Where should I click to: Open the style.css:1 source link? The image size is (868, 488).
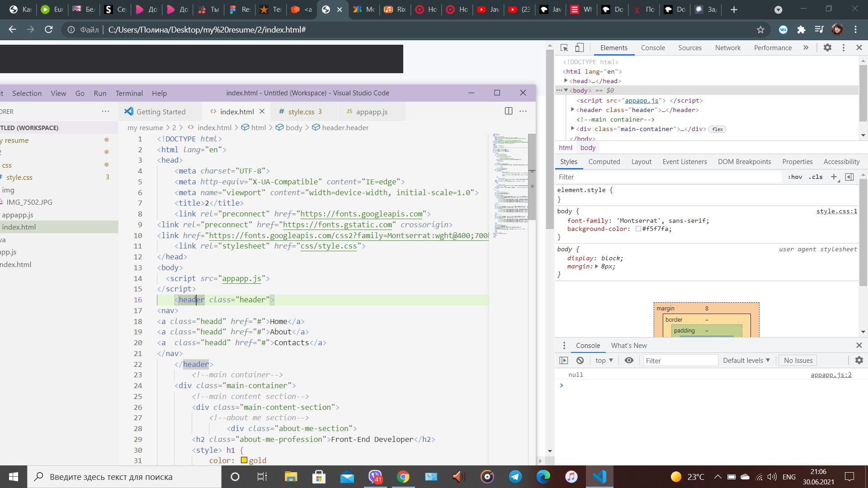point(836,211)
